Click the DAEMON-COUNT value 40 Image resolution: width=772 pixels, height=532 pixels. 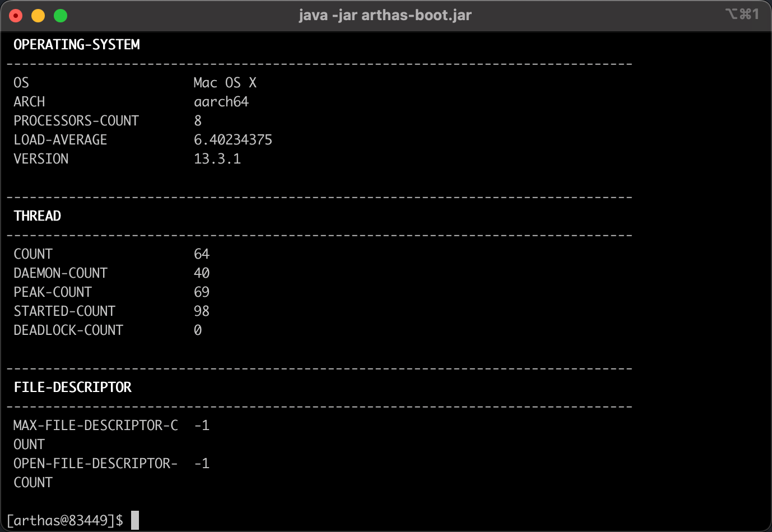(x=202, y=273)
